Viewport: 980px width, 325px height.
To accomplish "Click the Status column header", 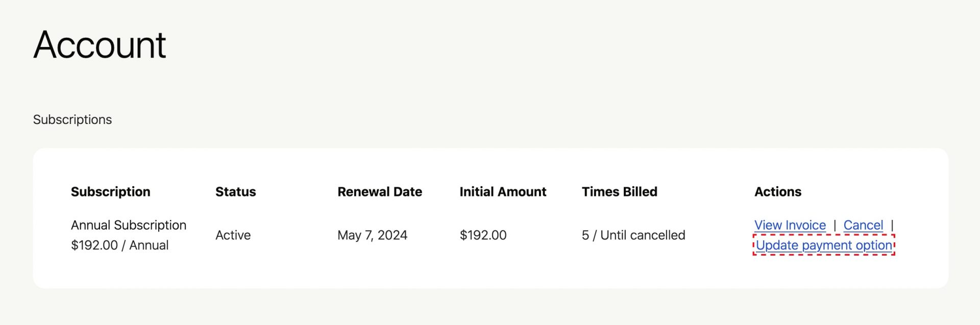I will pyautogui.click(x=235, y=191).
